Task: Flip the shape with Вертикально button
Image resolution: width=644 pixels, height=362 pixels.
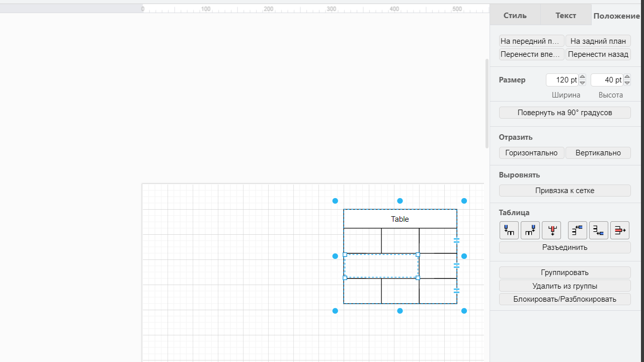Action: coord(598,153)
